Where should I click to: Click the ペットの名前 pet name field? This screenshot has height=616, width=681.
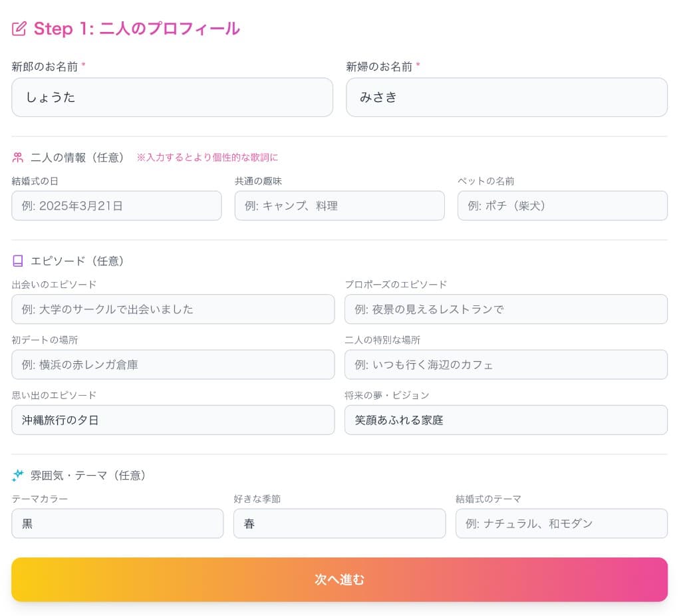click(562, 206)
